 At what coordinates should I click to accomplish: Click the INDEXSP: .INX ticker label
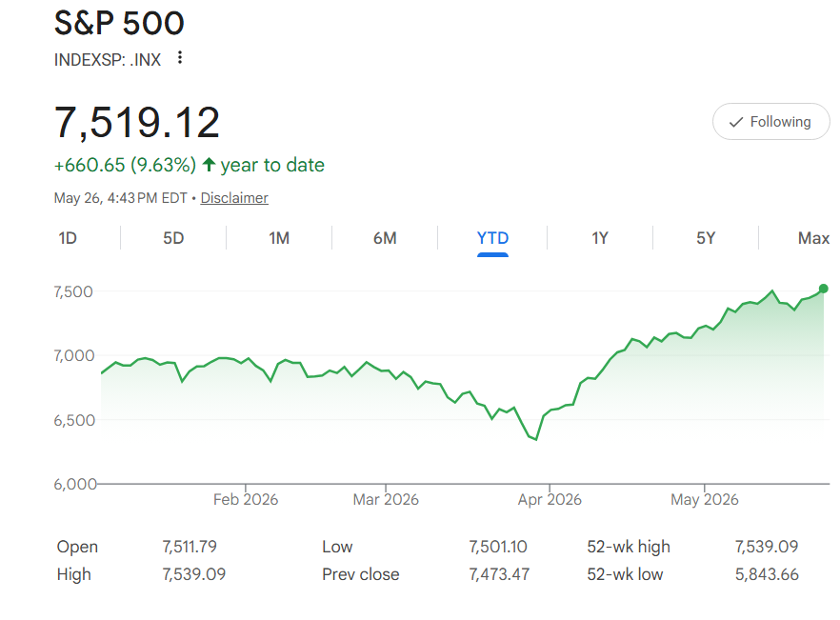click(x=107, y=59)
